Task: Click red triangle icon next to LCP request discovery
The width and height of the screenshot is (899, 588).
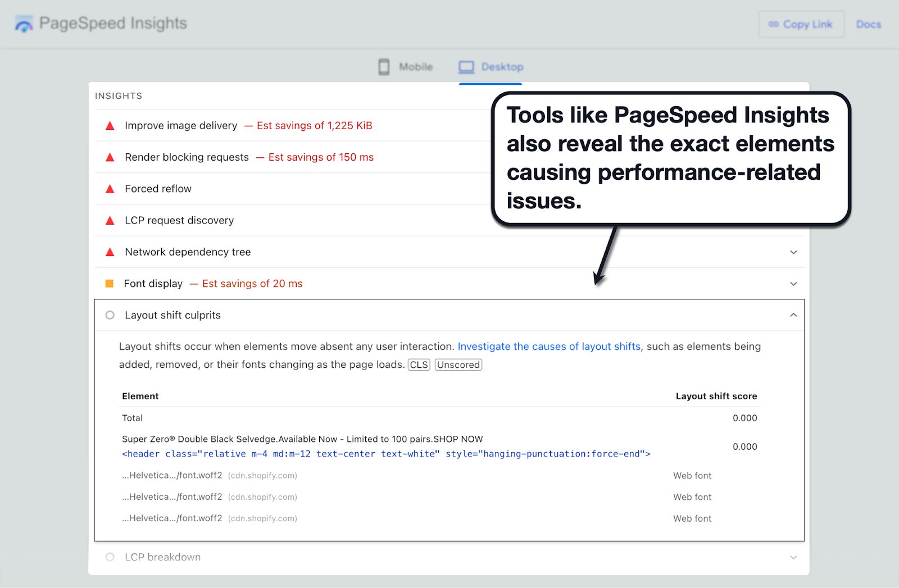Action: pyautogui.click(x=110, y=220)
